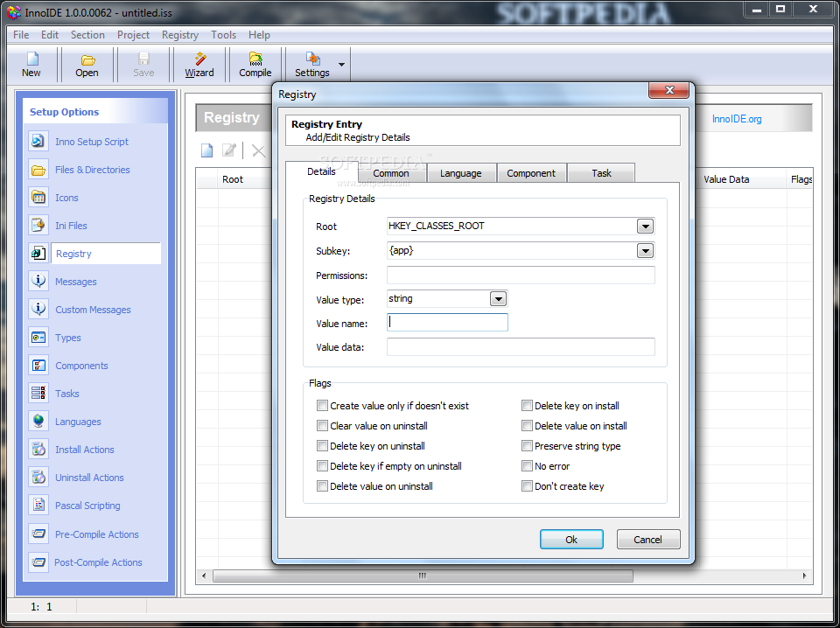The width and height of the screenshot is (840, 628).
Task: Select the Languages globe icon
Action: point(38,422)
